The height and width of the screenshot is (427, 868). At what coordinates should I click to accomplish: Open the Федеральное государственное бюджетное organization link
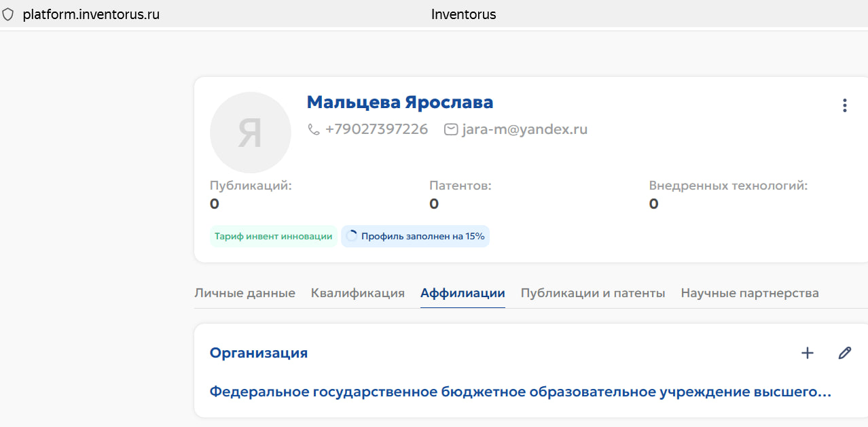pyautogui.click(x=520, y=392)
